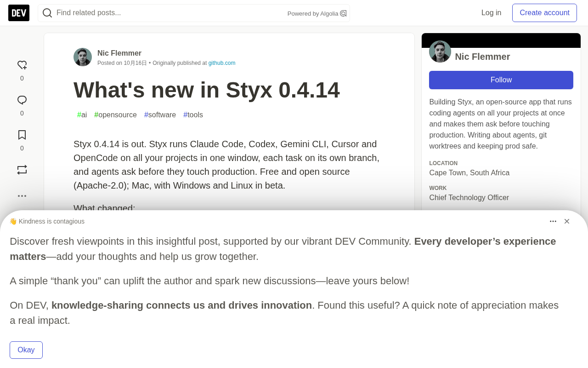The image size is (588, 368).
Task: Open the #opensource tag
Action: [x=115, y=115]
